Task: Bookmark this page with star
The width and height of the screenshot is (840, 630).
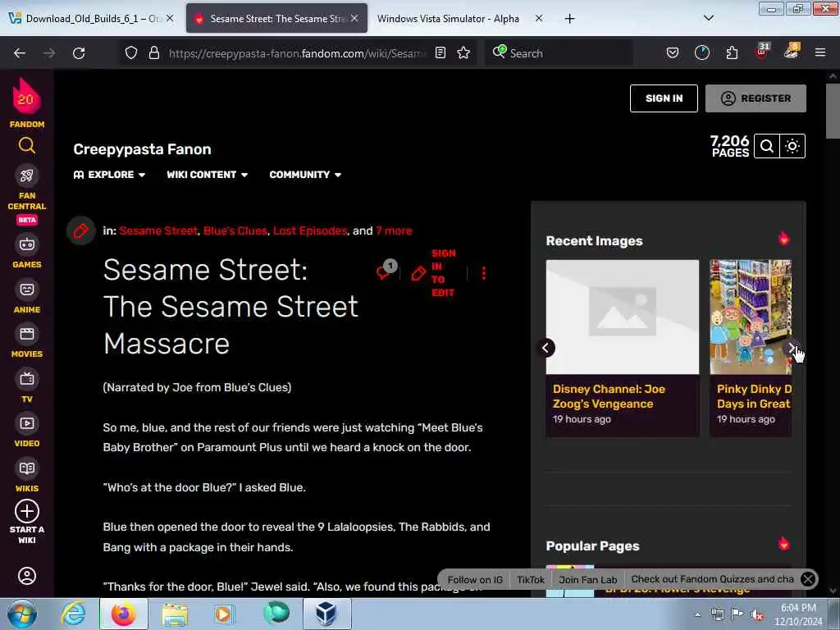Action: pyautogui.click(x=463, y=53)
